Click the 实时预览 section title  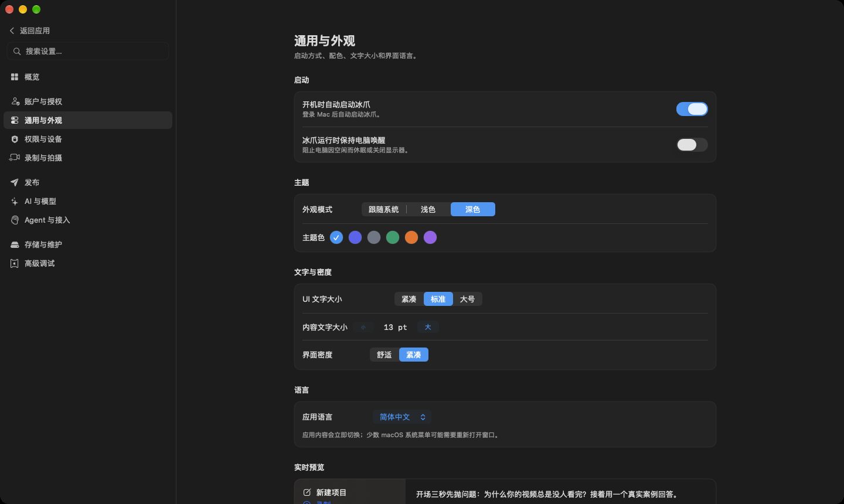[309, 467]
